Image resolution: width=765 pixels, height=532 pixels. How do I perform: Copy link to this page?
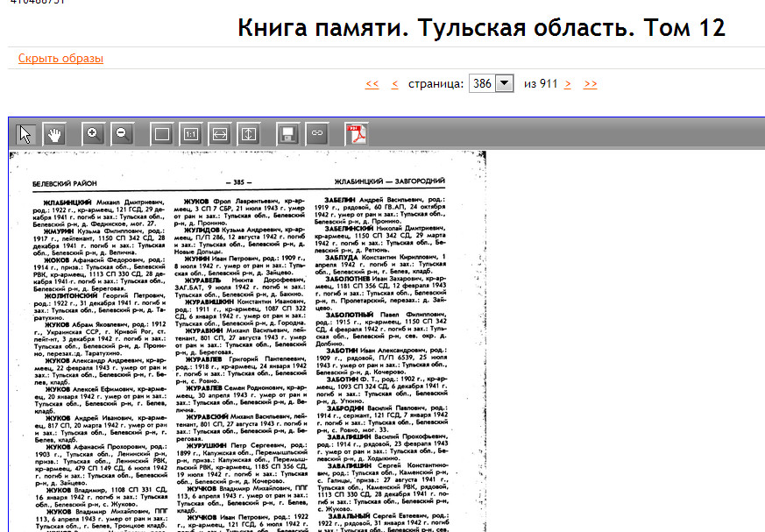pos(316,134)
